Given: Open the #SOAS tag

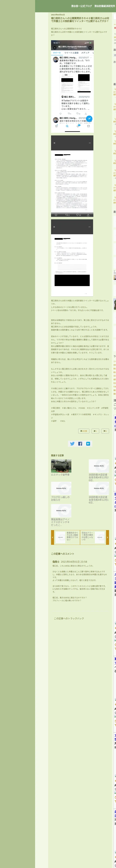Looking at the screenshot, I should (82, 408).
